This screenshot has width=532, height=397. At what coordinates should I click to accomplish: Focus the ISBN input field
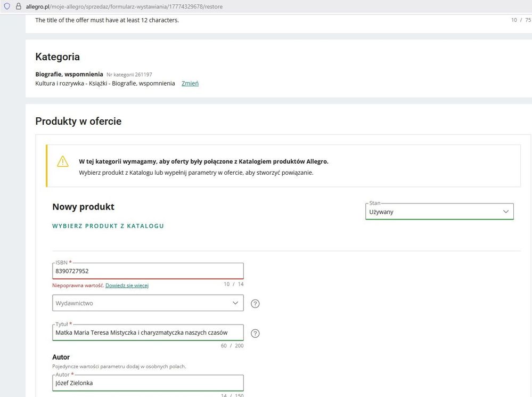click(x=148, y=271)
